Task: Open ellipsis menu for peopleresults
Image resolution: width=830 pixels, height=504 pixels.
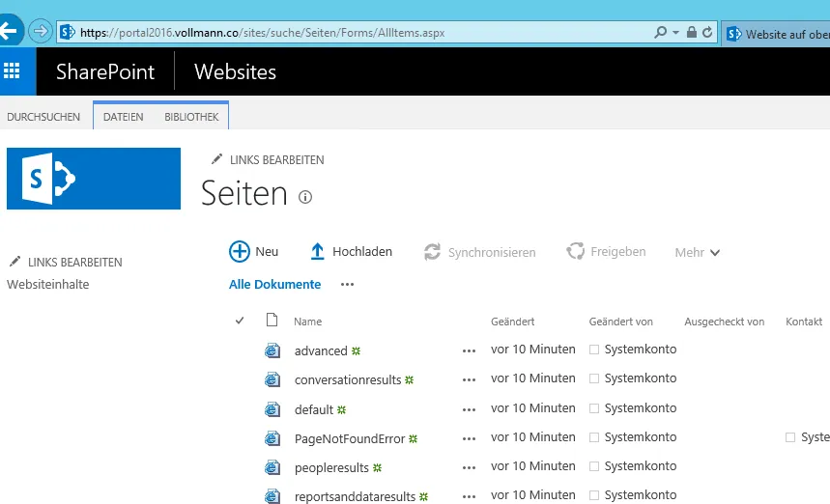Action: pyautogui.click(x=469, y=467)
